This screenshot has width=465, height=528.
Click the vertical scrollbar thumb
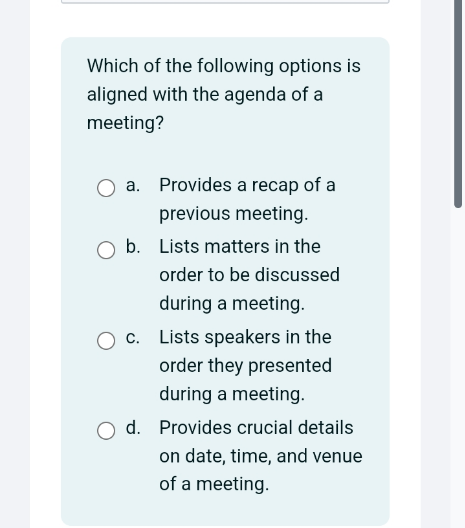458,104
